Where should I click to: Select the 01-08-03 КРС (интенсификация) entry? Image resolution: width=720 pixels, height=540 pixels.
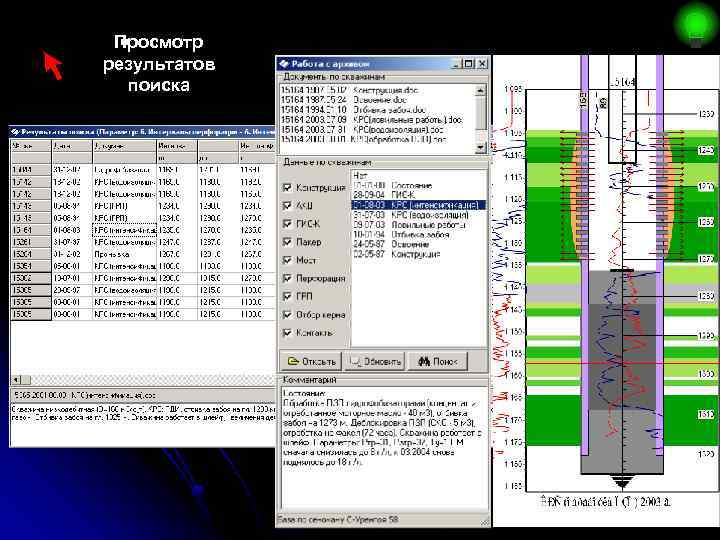pyautogui.click(x=416, y=204)
